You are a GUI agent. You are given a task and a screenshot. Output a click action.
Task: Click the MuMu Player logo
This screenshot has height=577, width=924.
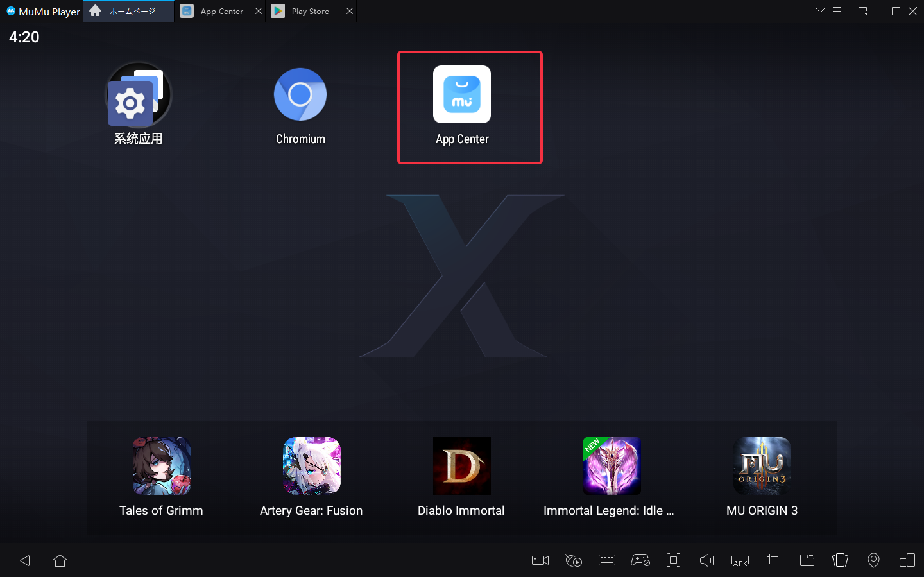(x=43, y=12)
